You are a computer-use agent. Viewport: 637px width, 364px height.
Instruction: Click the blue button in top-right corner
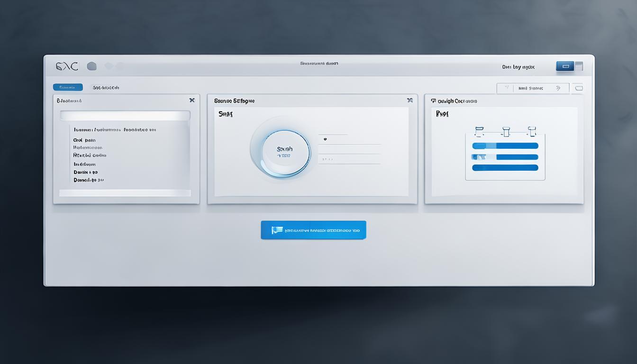565,66
